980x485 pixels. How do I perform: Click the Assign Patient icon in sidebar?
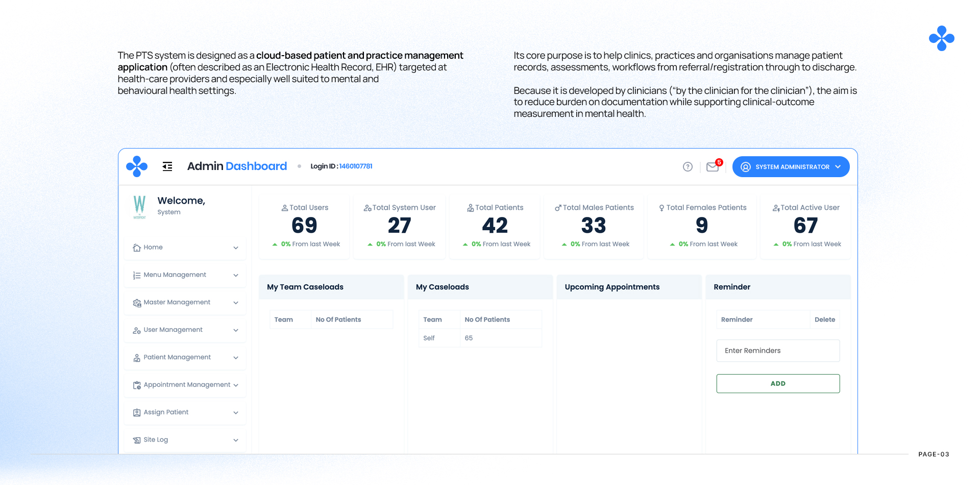pos(137,413)
